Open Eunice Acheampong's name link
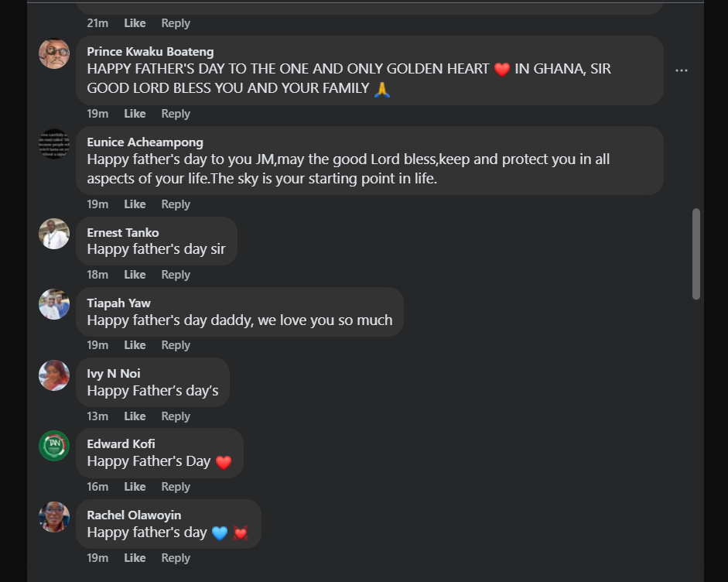The height and width of the screenshot is (582, 728). coord(145,142)
